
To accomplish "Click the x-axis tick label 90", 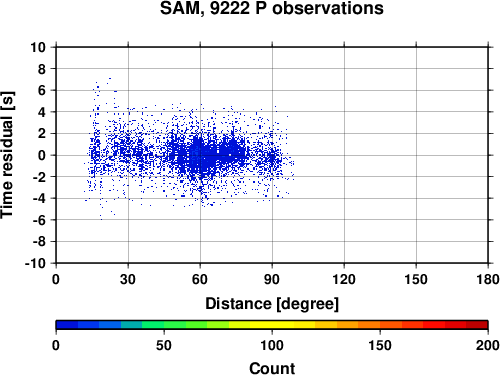I will pyautogui.click(x=272, y=279).
